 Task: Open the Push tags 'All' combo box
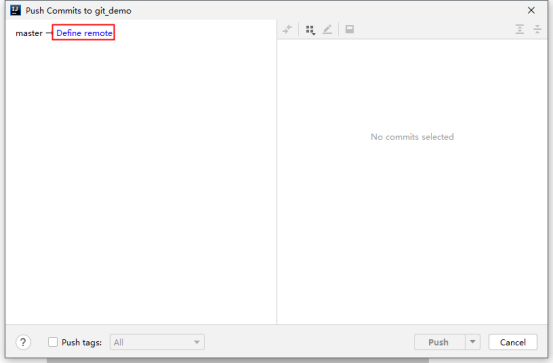157,342
